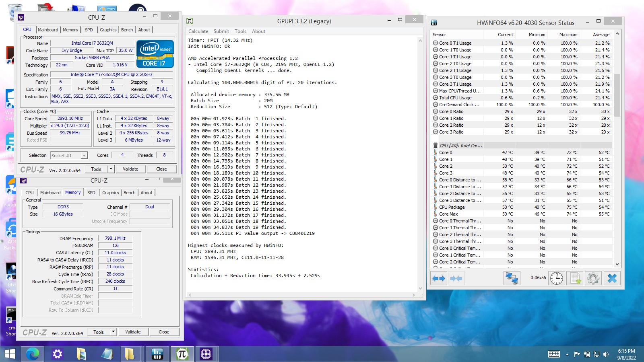Viewport: 644px width, 362px height.
Task: Click HWiNFO blue X close sensors icon
Action: (x=612, y=278)
